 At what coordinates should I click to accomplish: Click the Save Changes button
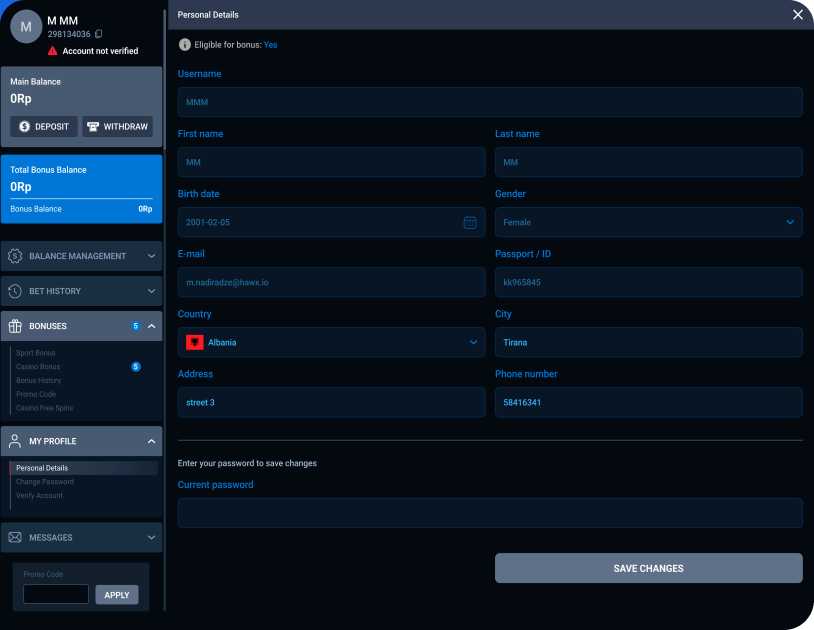click(x=648, y=568)
